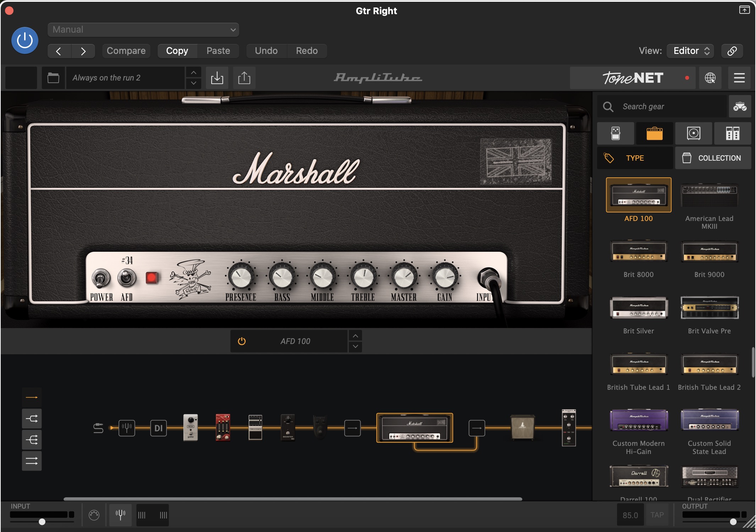Select the black Booster pedal in chain
Image resolution: width=756 pixels, height=532 pixels.
tap(288, 427)
